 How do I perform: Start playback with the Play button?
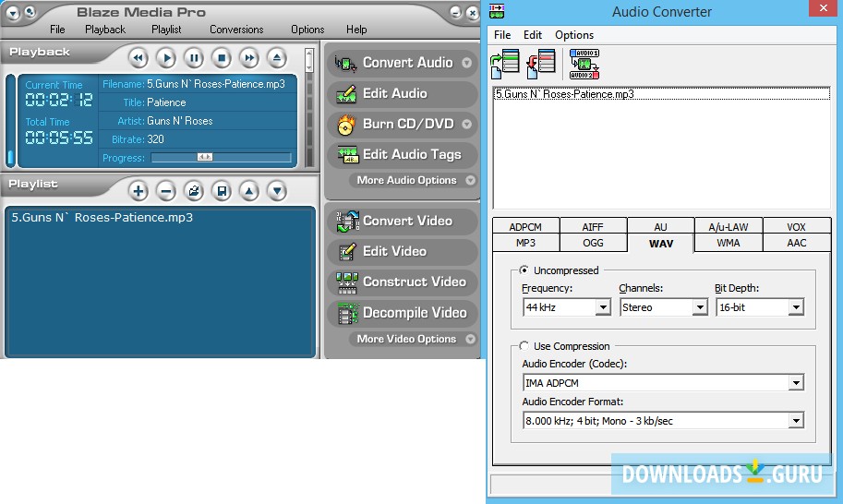(x=166, y=58)
